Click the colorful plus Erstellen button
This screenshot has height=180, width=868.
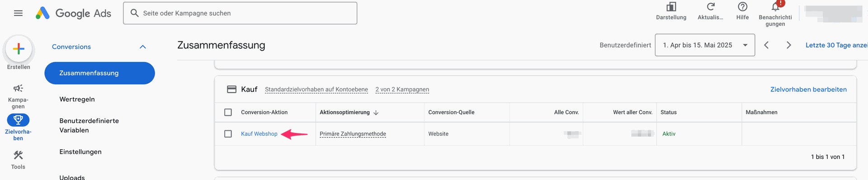(x=19, y=49)
